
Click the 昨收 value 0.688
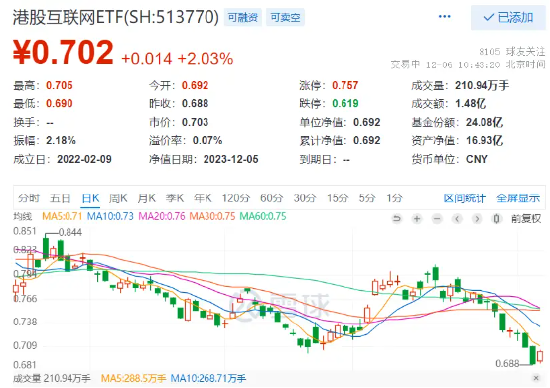click(195, 103)
